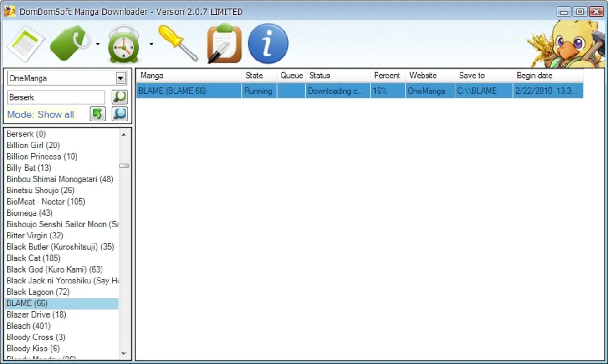The height and width of the screenshot is (364, 608).
Task: Click the 'Mode: Show all' label
Action: (x=41, y=115)
